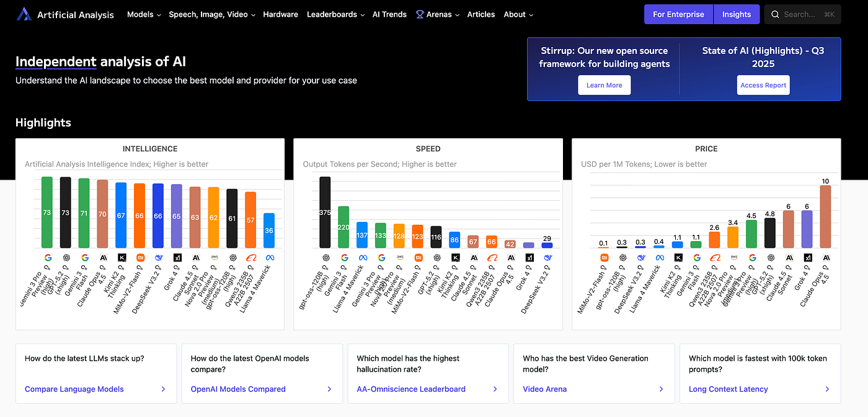Click AWS icon under Nova 2.0 Pro in Speed chart
The width and height of the screenshot is (868, 417).
point(399,258)
